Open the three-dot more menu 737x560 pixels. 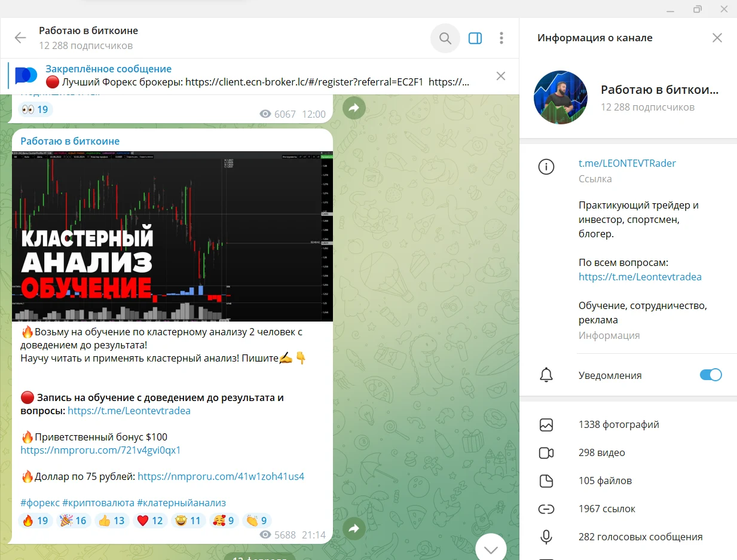point(501,38)
